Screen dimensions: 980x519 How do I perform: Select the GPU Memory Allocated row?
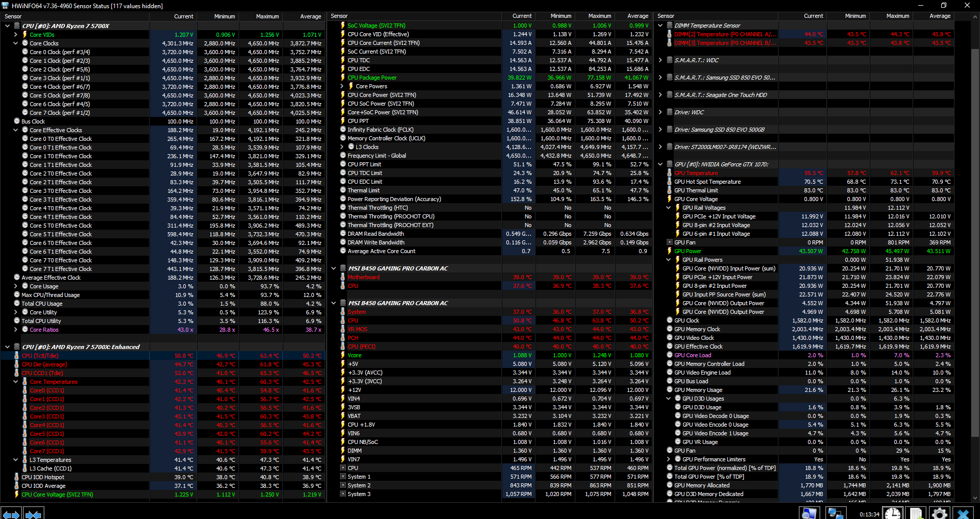point(804,485)
